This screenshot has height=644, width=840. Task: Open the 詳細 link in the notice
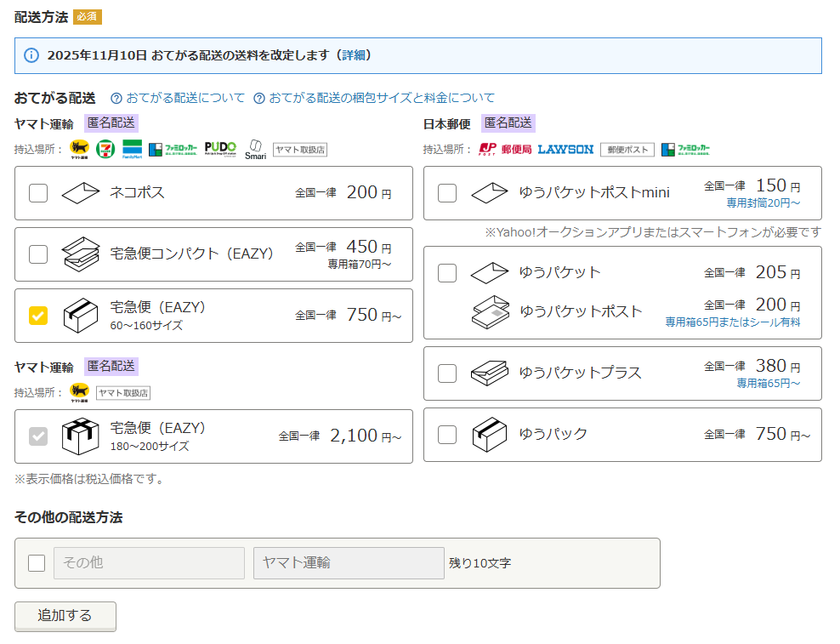[353, 55]
